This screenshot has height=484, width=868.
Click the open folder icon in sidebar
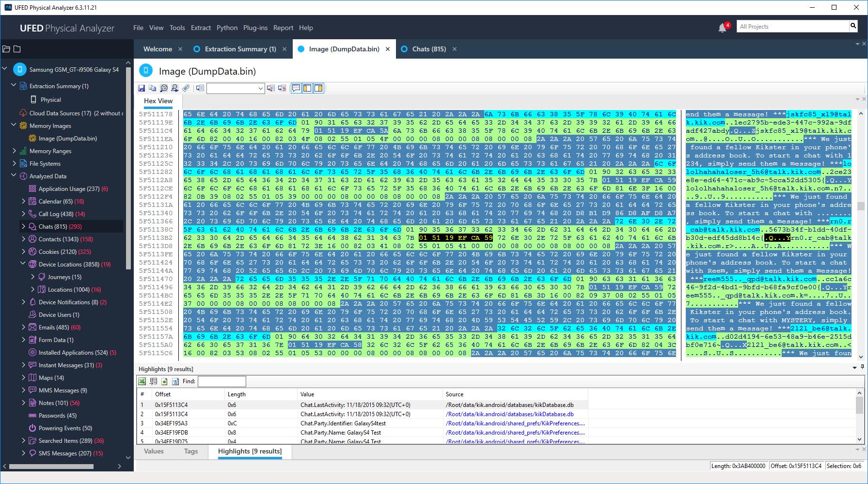click(6, 49)
